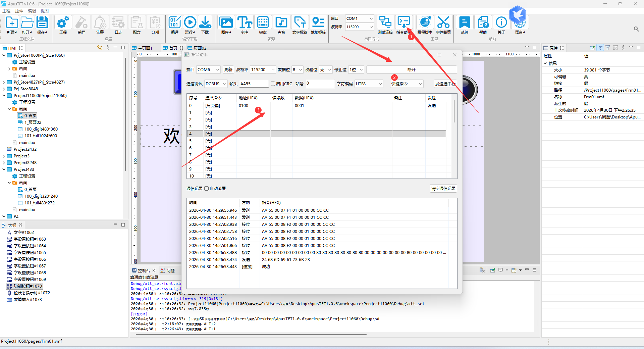644x349 pixels.
Task: Open the 视图 menu
Action: (x=45, y=11)
